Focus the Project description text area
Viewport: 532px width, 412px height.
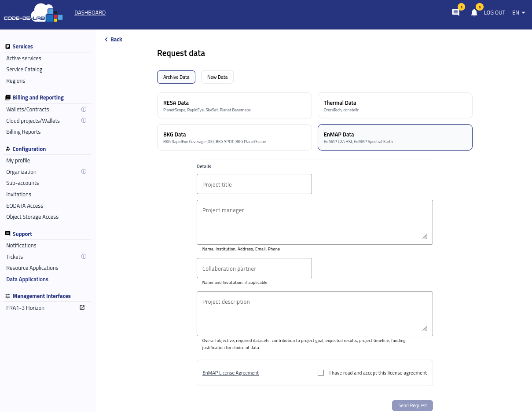click(315, 314)
